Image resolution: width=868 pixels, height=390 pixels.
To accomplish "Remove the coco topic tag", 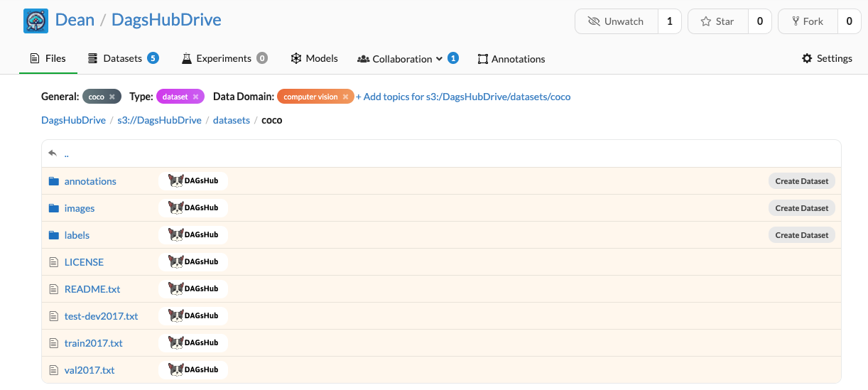I will pos(112,97).
